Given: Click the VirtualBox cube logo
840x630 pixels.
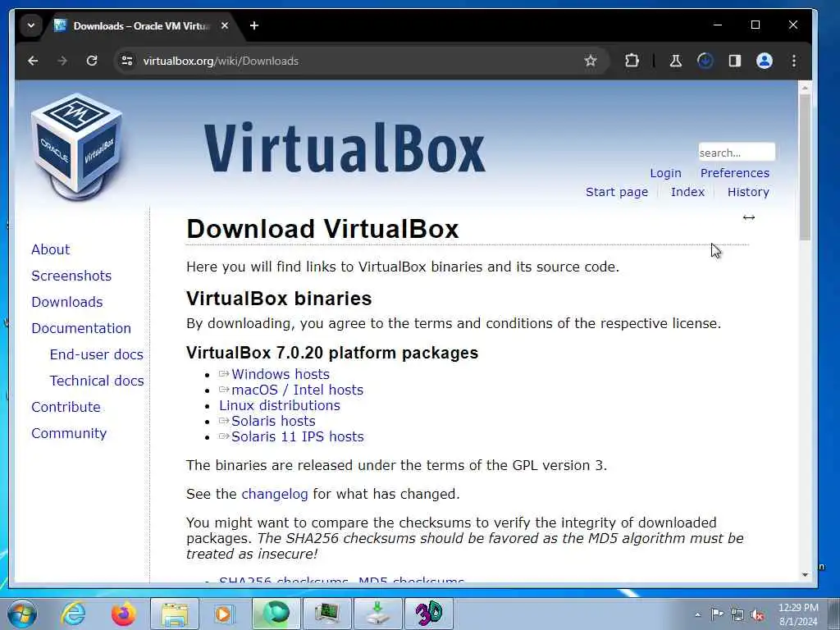Looking at the screenshot, I should (x=76, y=148).
